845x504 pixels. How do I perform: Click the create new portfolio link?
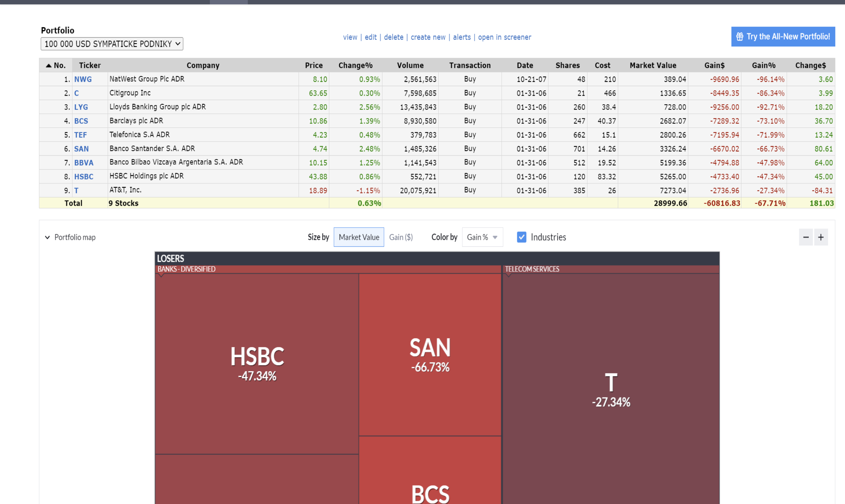coord(428,37)
